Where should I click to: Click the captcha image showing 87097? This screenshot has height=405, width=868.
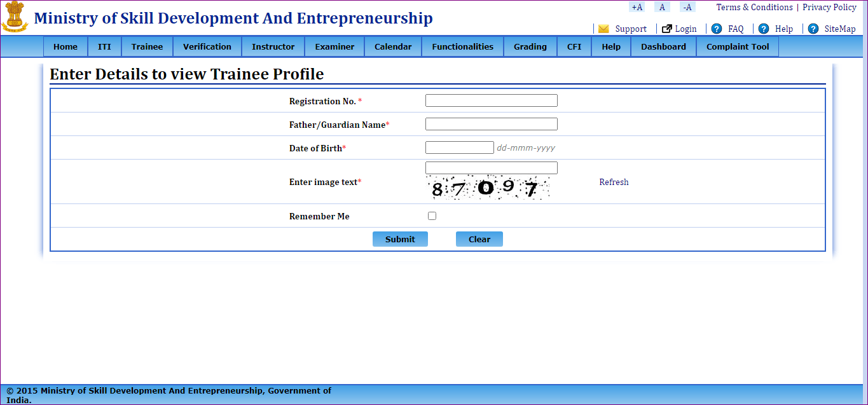coord(488,187)
